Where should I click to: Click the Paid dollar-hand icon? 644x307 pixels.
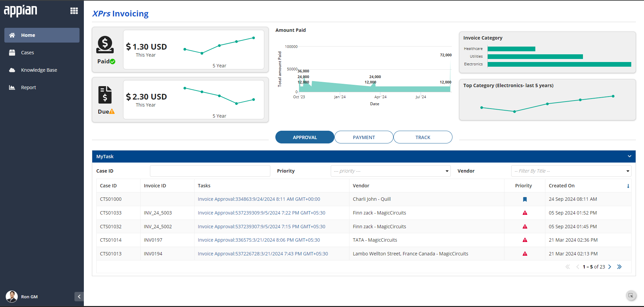(105, 45)
